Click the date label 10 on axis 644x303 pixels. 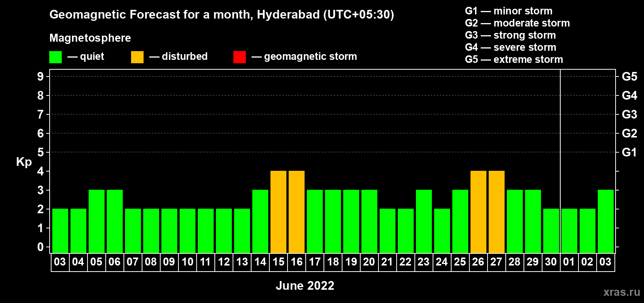click(x=187, y=262)
